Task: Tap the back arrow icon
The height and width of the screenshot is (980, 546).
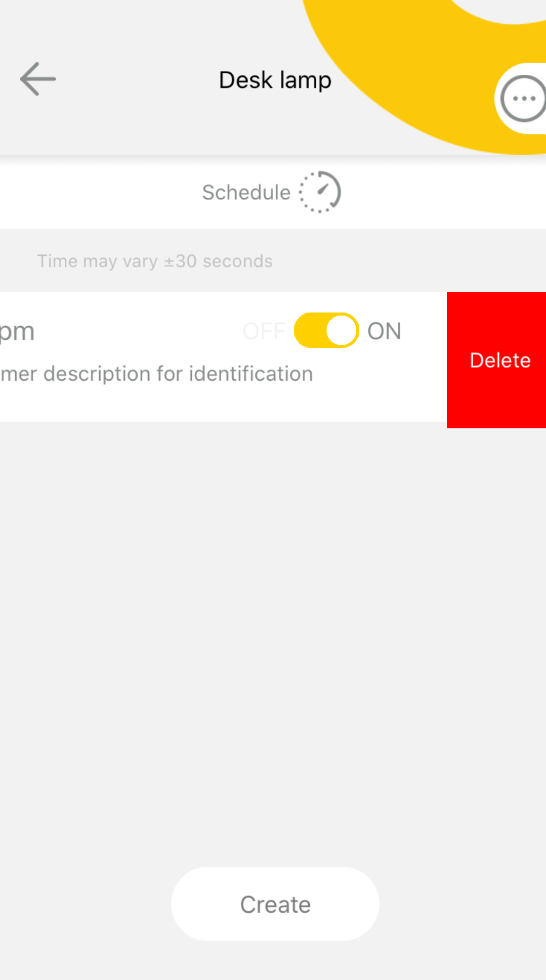Action: pyautogui.click(x=38, y=79)
